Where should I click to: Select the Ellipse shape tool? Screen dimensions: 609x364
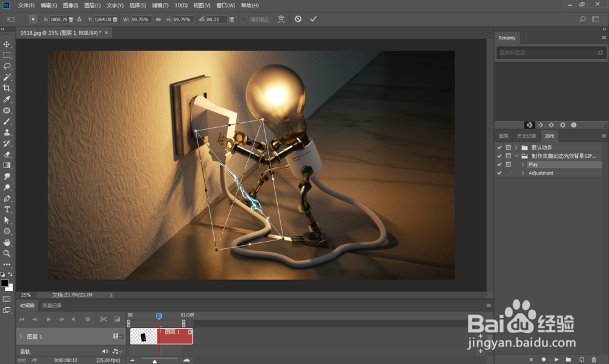tap(7, 231)
